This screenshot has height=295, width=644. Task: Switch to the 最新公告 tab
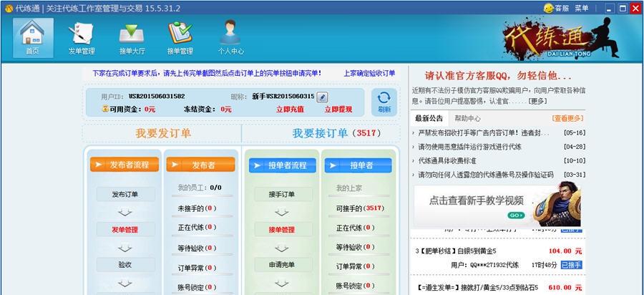[429, 118]
